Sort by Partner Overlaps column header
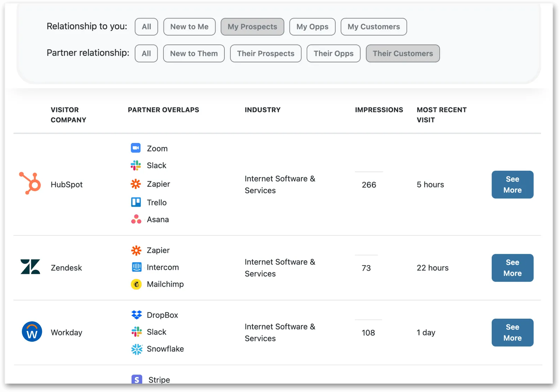560x392 pixels. [x=163, y=110]
